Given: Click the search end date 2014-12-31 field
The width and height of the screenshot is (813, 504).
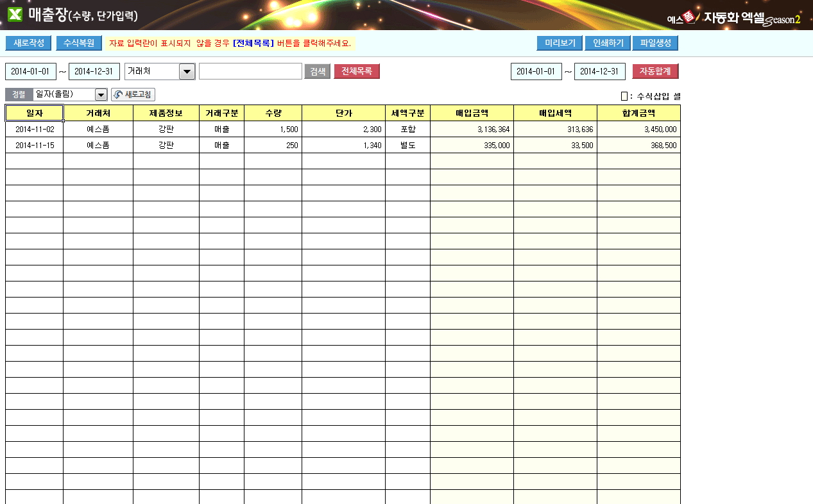Looking at the screenshot, I should (x=94, y=71).
